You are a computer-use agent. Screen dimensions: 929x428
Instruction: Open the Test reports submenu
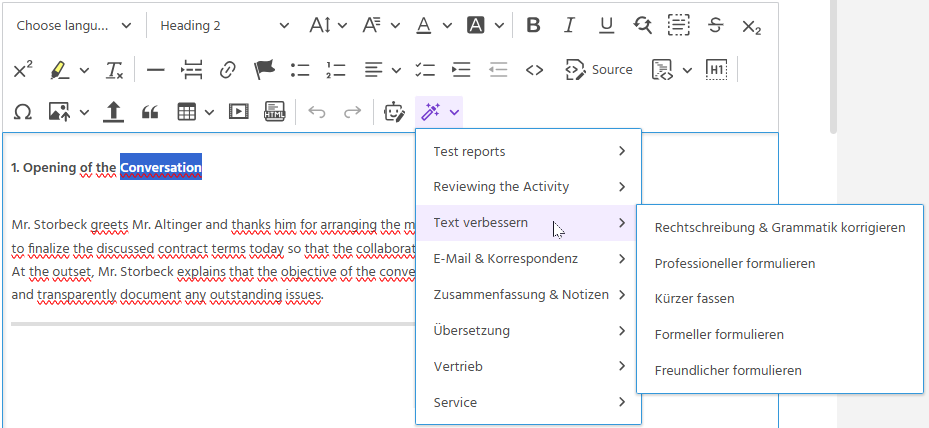528,151
